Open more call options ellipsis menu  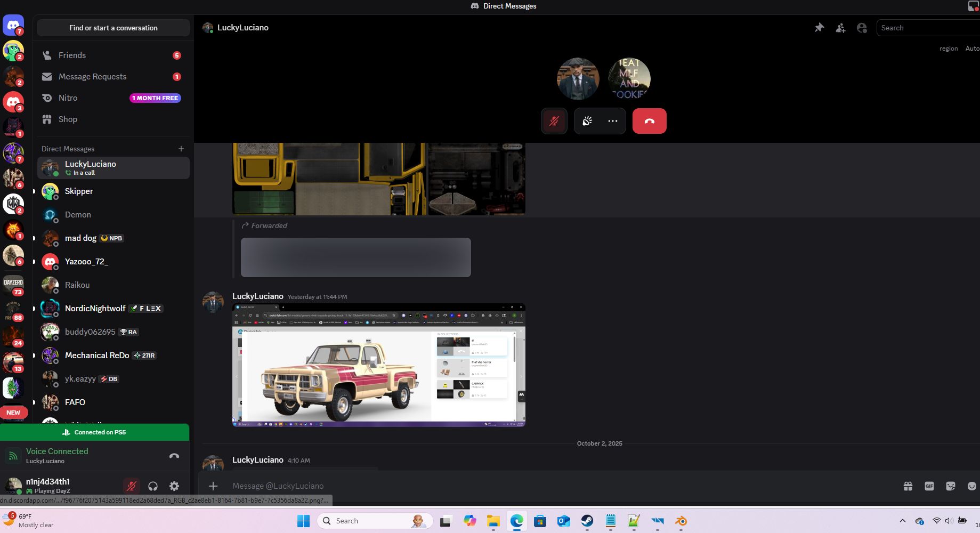click(x=613, y=121)
